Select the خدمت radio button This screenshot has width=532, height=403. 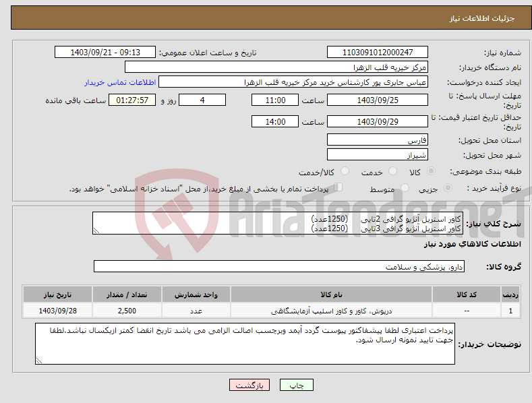pos(392,171)
